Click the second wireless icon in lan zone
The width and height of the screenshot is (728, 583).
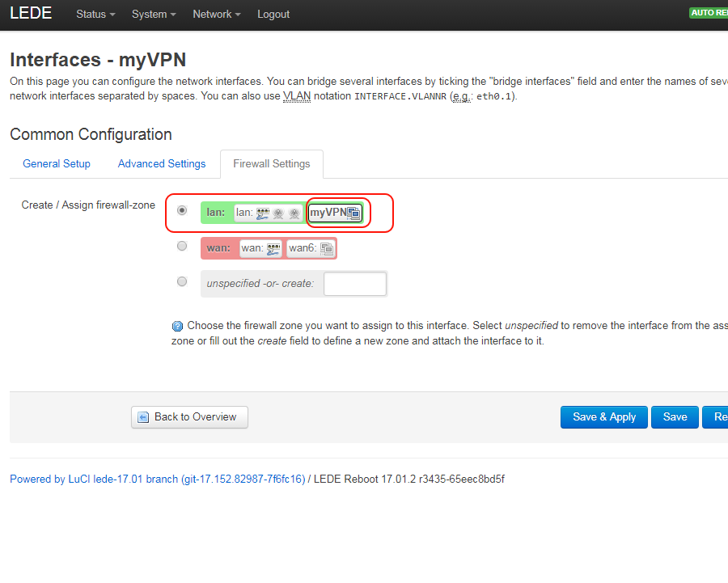click(294, 213)
